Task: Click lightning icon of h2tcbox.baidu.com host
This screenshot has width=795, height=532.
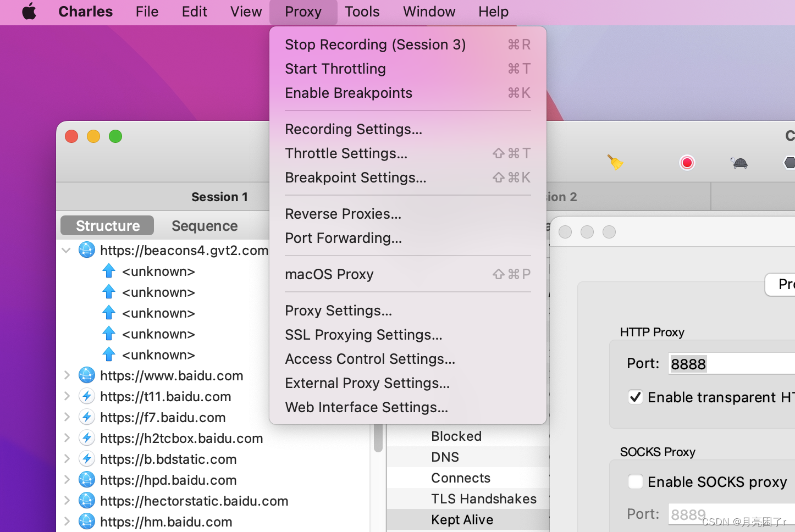Action: coord(87,438)
